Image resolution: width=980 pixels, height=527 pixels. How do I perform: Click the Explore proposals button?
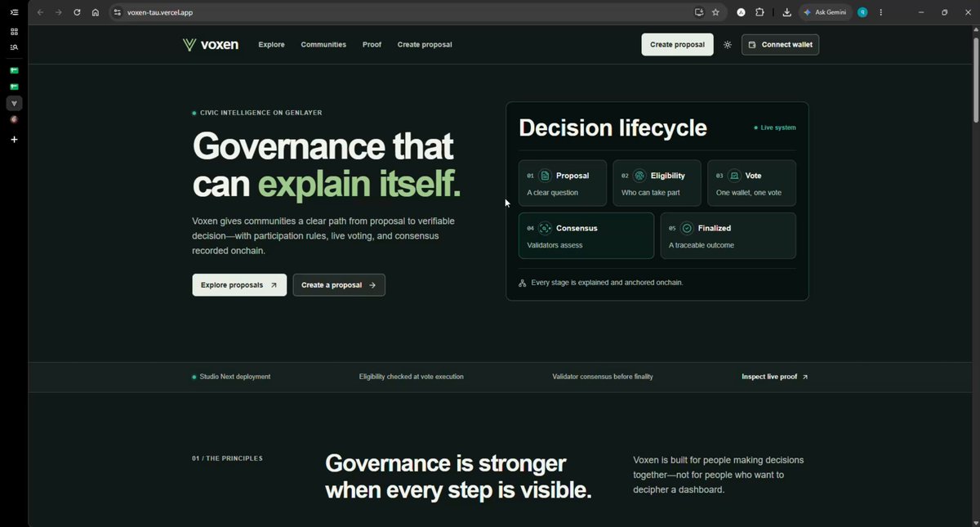239,285
